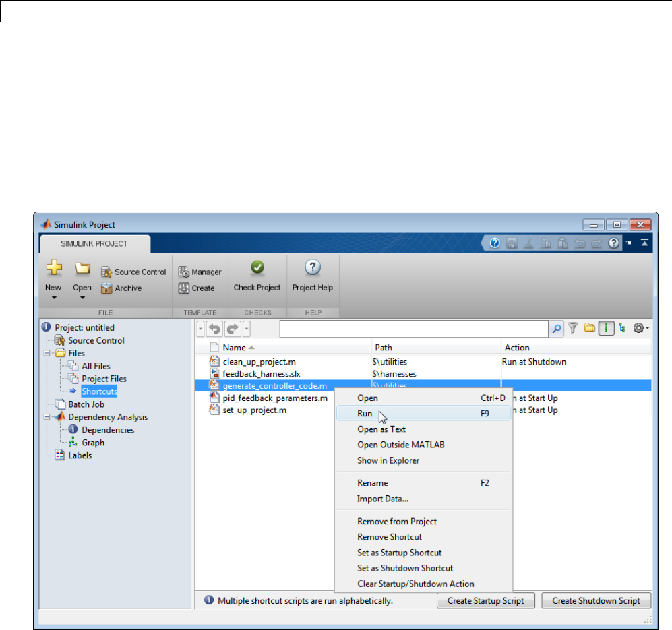The height and width of the screenshot is (630, 672).
Task: Click the search input field
Action: [414, 329]
